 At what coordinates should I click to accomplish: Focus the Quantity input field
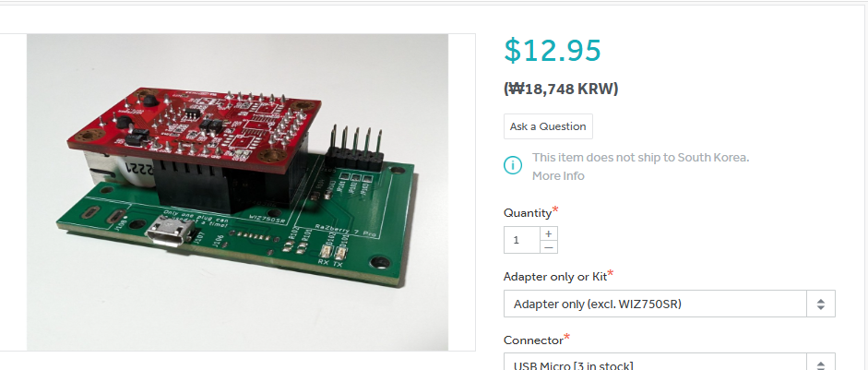click(x=522, y=240)
